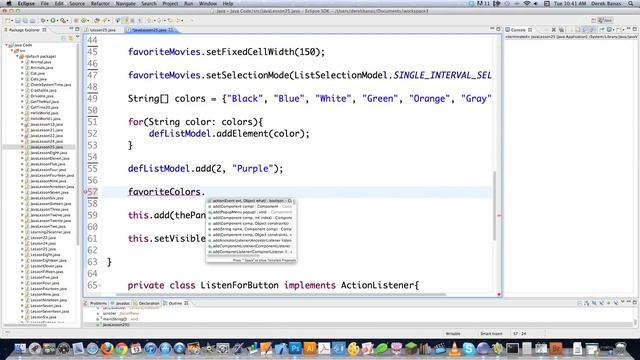Click the green Run toolbar button
640x360 pixels.
(53, 20)
